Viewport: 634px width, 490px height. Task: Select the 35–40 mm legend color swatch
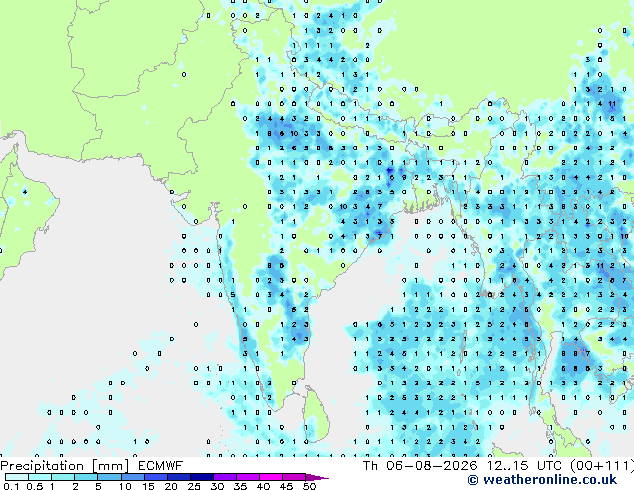point(247,477)
